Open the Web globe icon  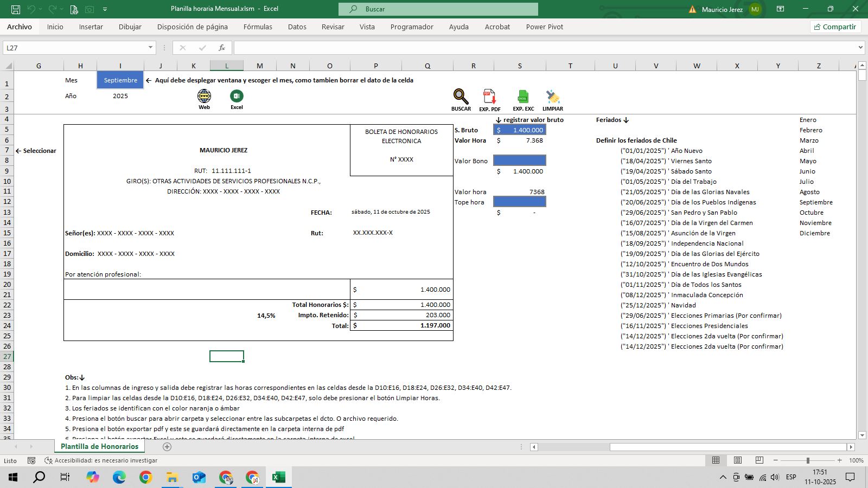pos(204,97)
